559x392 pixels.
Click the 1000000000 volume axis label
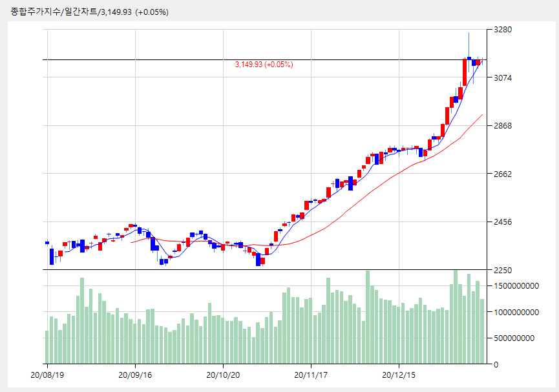pyautogui.click(x=516, y=312)
